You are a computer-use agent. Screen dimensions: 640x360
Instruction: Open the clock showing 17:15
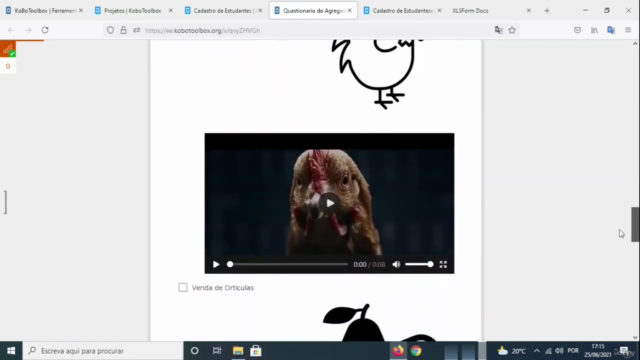point(598,351)
